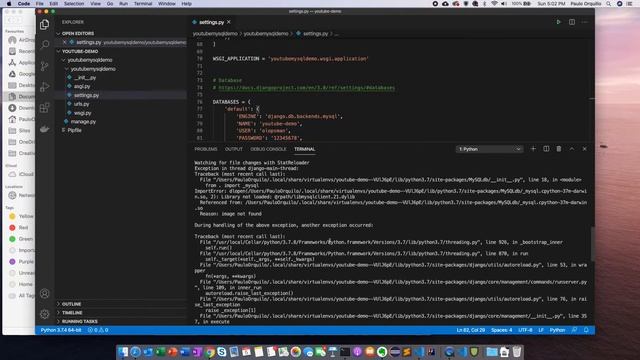Split the terminal panel
Screen dimensions: 640x360
tap(546, 149)
